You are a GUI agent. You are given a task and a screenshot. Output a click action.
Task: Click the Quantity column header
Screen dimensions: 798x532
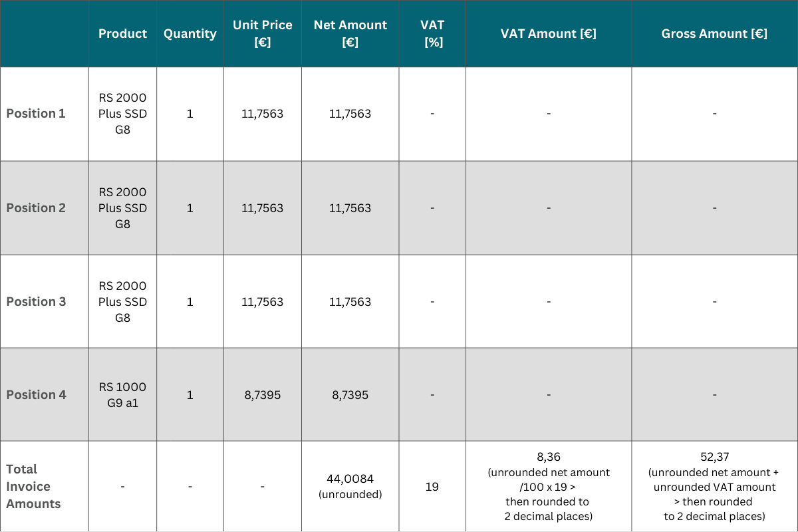[x=190, y=33]
